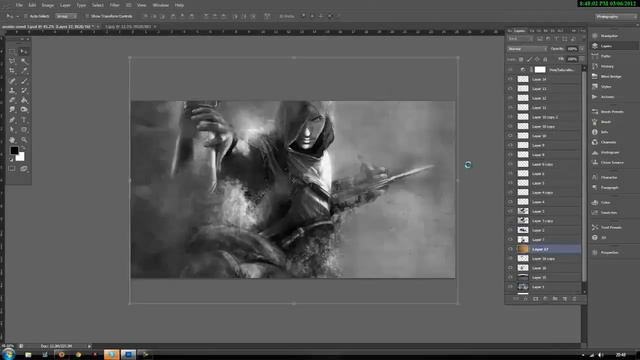Hide Layer 14 with its eye icon
This screenshot has width=640, height=360.
point(510,79)
